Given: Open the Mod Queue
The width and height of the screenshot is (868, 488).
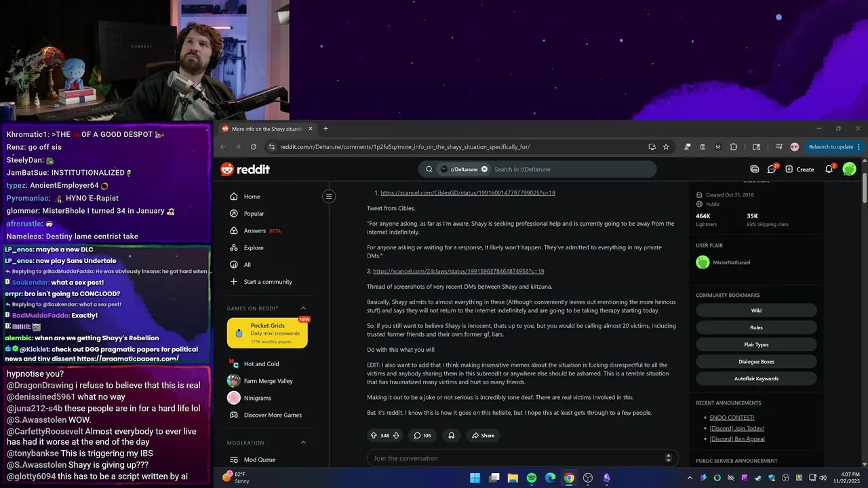Looking at the screenshot, I should click(x=260, y=460).
